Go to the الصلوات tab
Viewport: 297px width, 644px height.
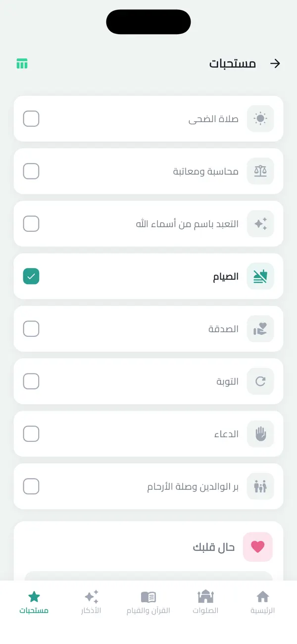tap(205, 600)
